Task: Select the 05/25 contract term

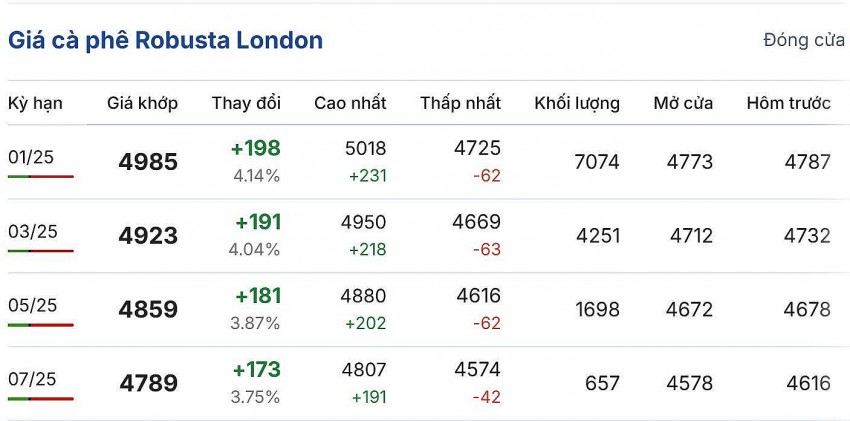Action: click(33, 305)
